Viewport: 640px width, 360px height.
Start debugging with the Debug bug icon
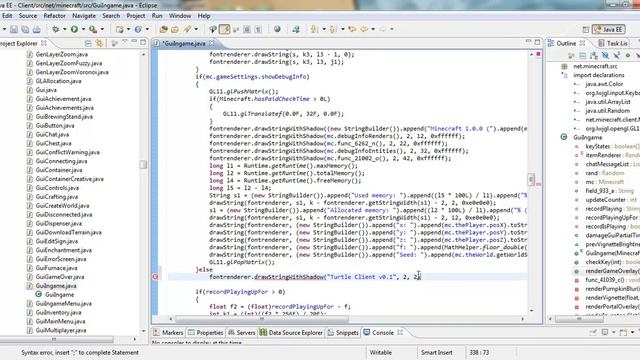pos(56,29)
